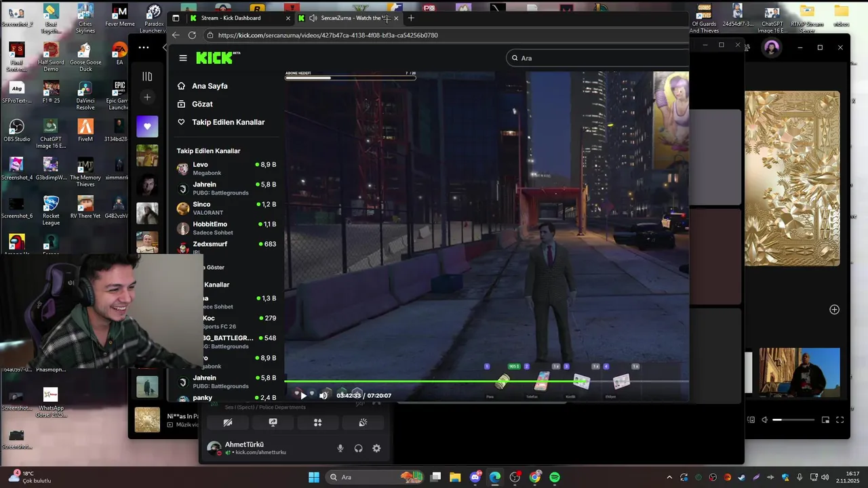Open Discord three-dots menu
This screenshot has height=488, width=868.
coord(144,47)
